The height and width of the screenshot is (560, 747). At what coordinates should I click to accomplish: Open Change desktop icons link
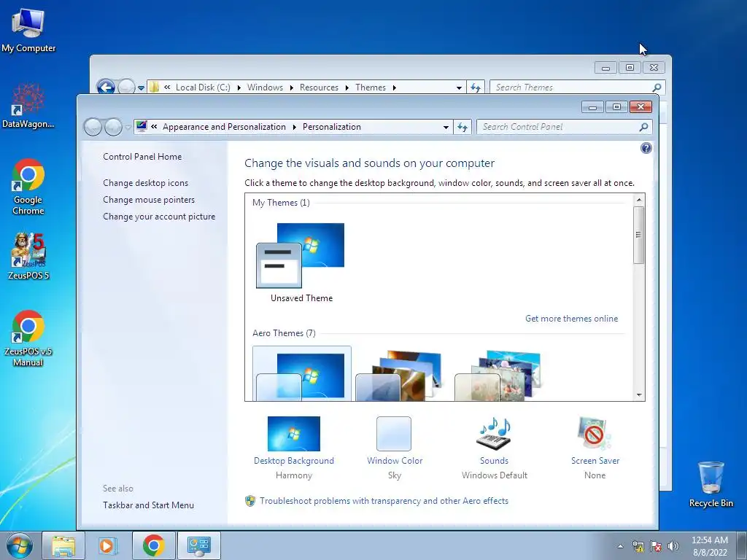pyautogui.click(x=145, y=183)
